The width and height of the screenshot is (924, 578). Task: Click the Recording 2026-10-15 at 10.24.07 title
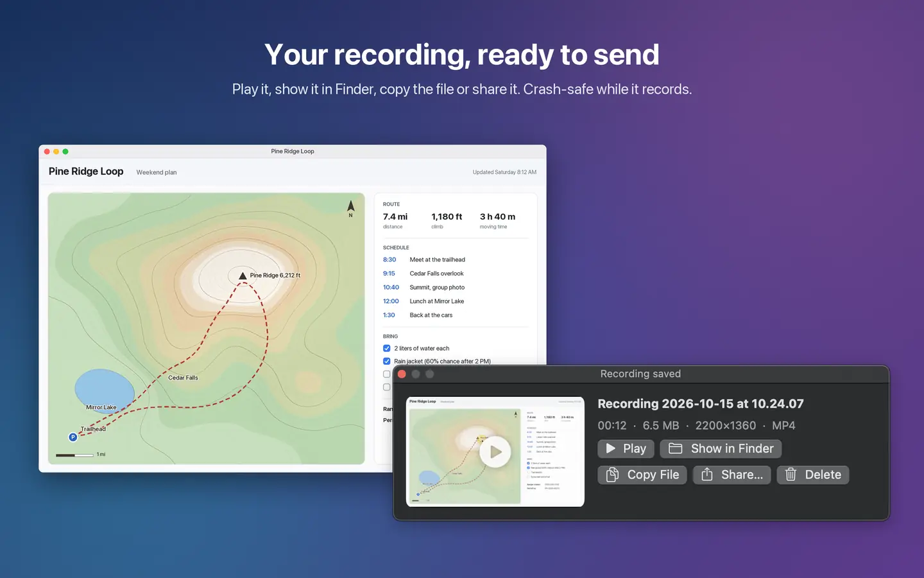701,404
